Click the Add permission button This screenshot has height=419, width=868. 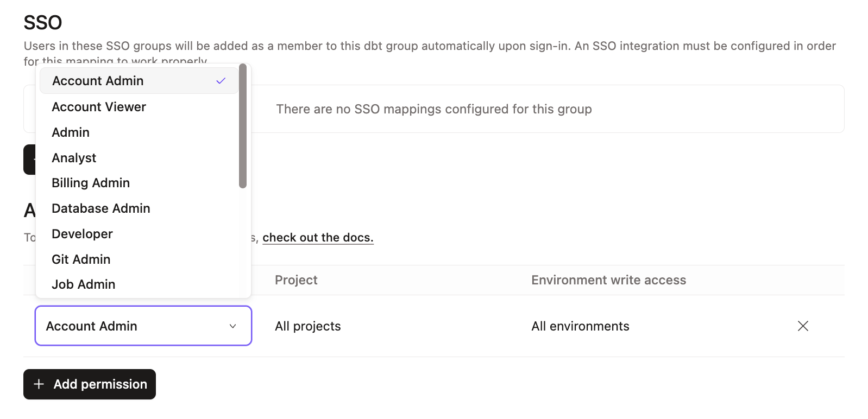coord(89,384)
